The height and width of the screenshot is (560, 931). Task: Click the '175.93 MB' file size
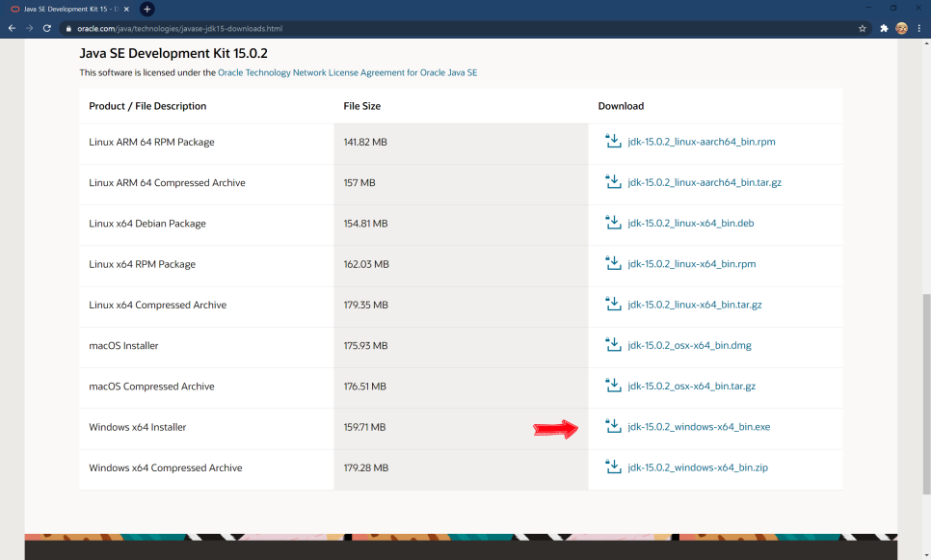pyautogui.click(x=365, y=346)
